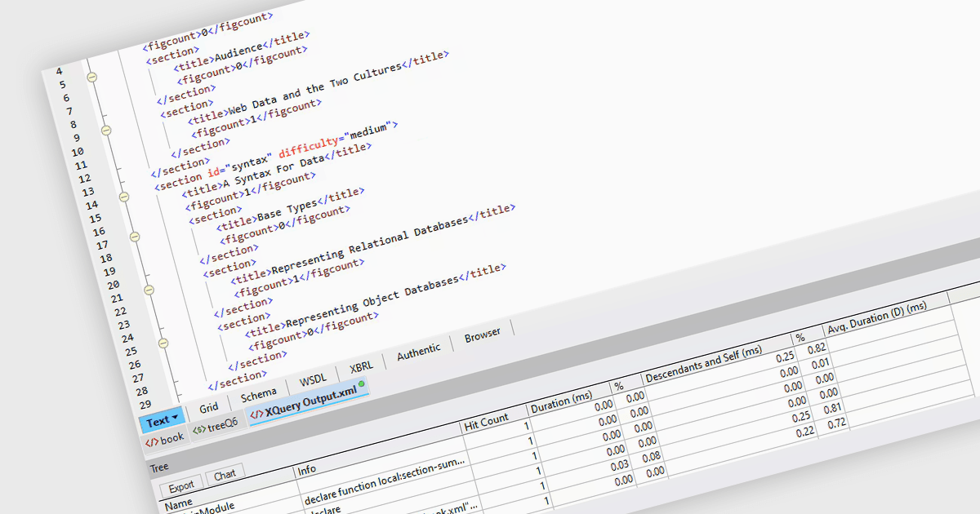Switch to the Authentic view tab
Viewport: 980px width, 514px height.
(x=418, y=352)
